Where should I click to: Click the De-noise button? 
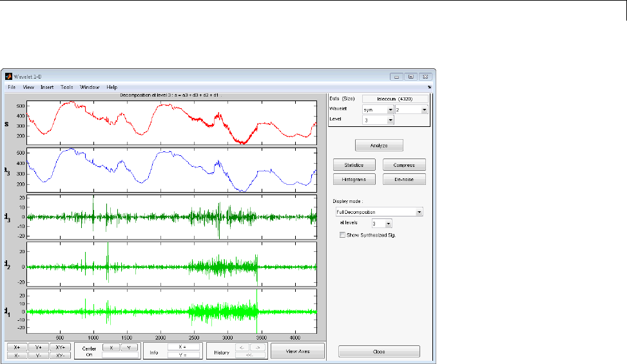point(404,180)
